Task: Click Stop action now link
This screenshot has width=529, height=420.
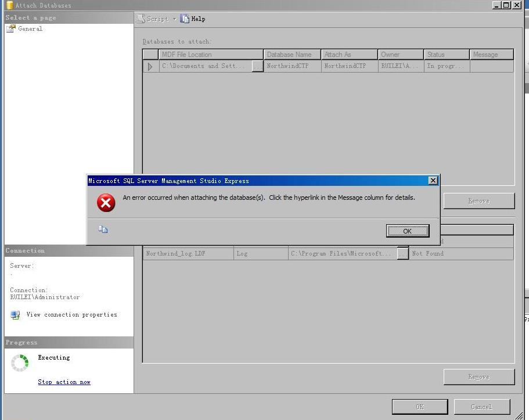Action: pyautogui.click(x=64, y=382)
